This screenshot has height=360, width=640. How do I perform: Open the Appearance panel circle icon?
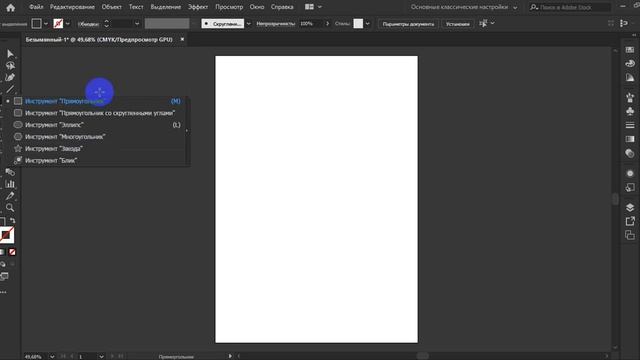click(x=630, y=173)
